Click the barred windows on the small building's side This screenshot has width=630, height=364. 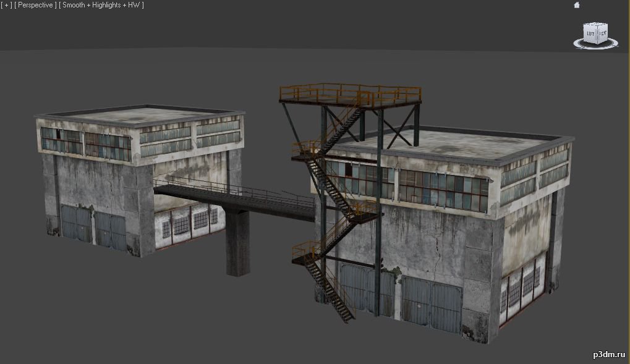189,223
